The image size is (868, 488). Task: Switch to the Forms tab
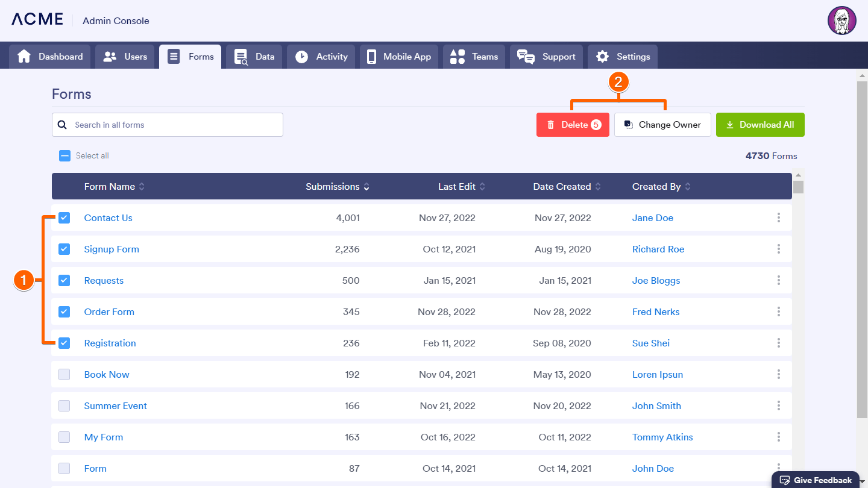click(190, 57)
